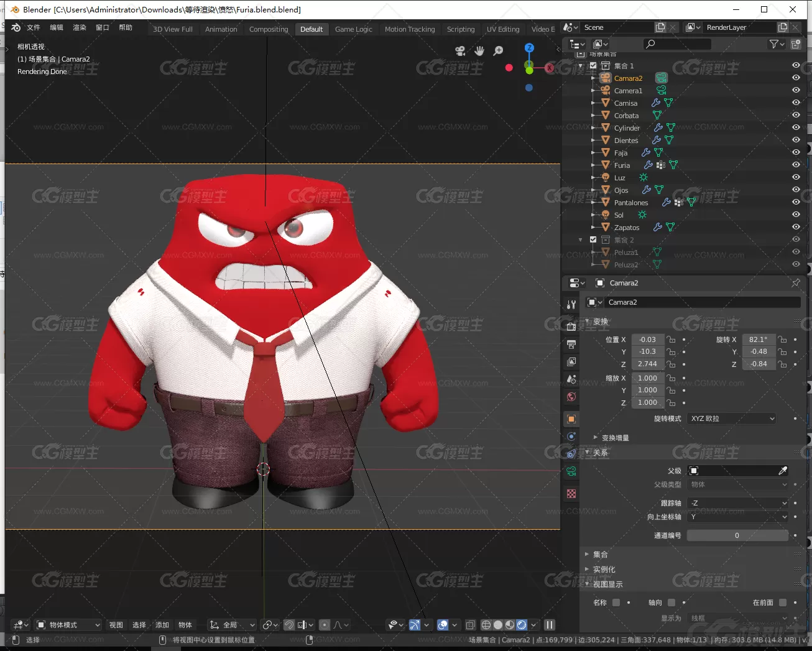This screenshot has height=651, width=812.
Task: Uncheck the 集合 1 collection checkbox
Action: (593, 65)
